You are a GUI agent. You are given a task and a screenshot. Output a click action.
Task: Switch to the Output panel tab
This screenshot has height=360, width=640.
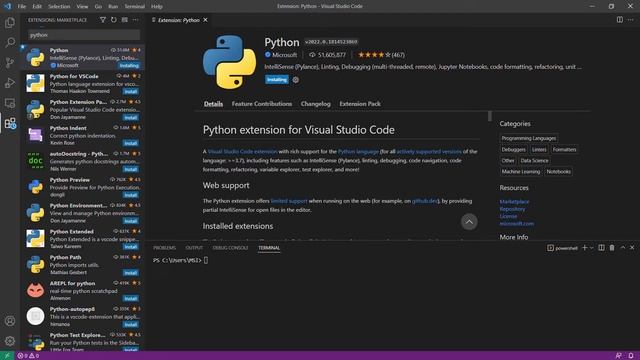click(x=194, y=248)
